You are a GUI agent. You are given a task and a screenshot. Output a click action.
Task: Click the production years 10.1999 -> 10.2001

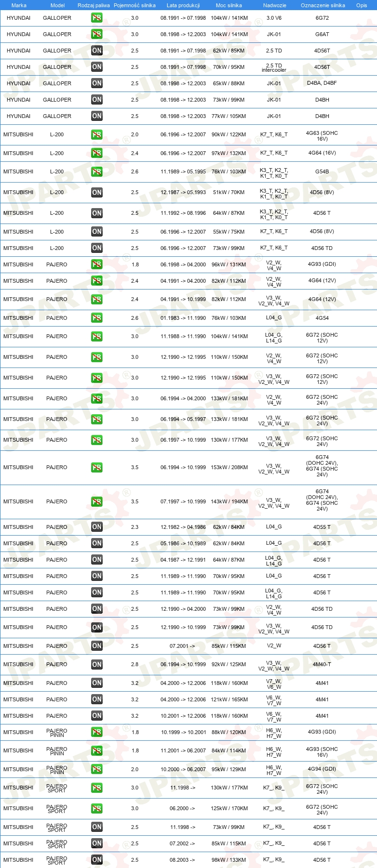(x=183, y=732)
